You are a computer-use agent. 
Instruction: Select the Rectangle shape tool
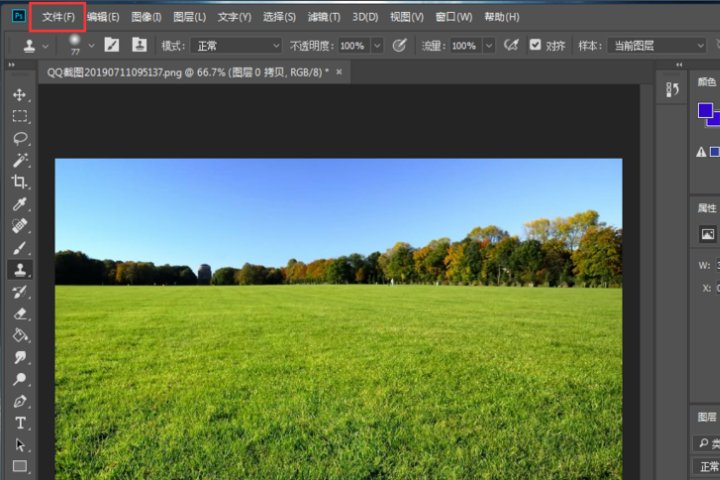[x=19, y=466]
